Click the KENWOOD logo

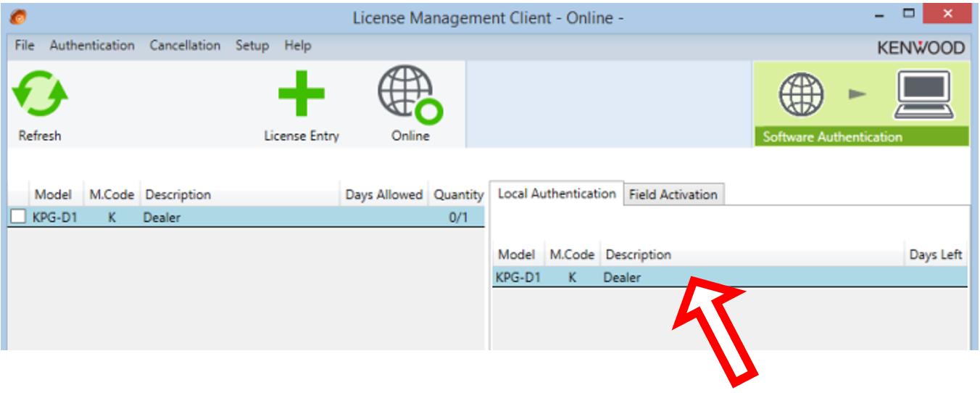pos(921,48)
